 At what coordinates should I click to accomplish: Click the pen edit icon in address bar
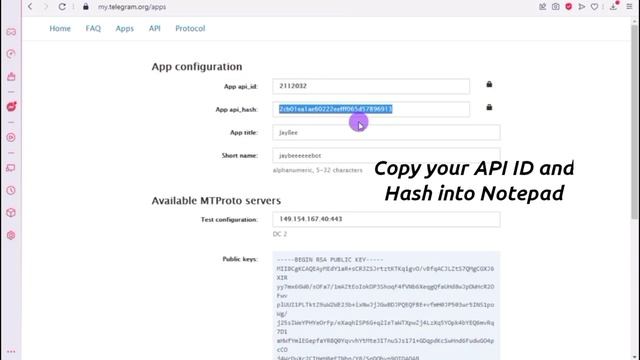tap(542, 7)
